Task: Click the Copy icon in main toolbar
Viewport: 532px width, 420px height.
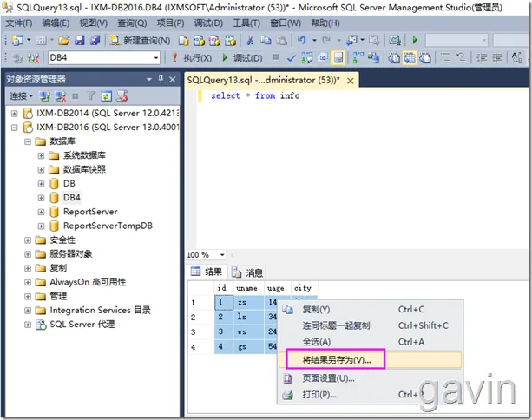Action: pyautogui.click(x=266, y=41)
